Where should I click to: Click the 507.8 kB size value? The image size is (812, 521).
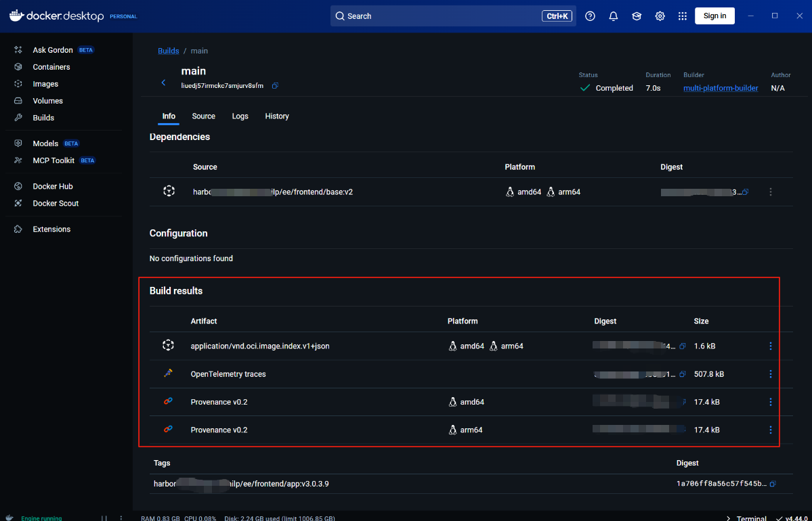pyautogui.click(x=709, y=374)
